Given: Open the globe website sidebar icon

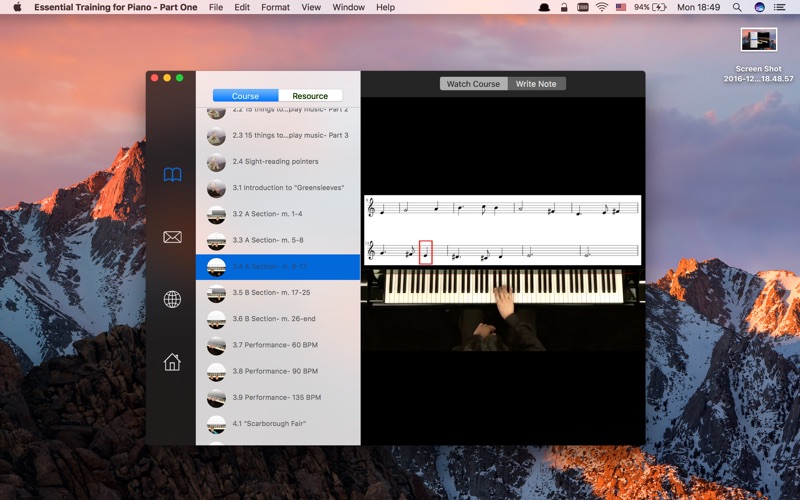Looking at the screenshot, I should (x=172, y=299).
